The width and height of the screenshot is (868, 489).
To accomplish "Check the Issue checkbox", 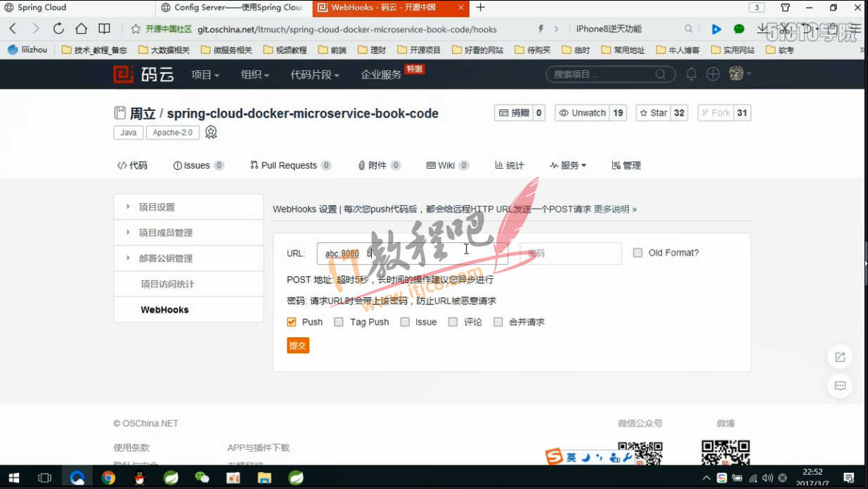I will tap(405, 322).
